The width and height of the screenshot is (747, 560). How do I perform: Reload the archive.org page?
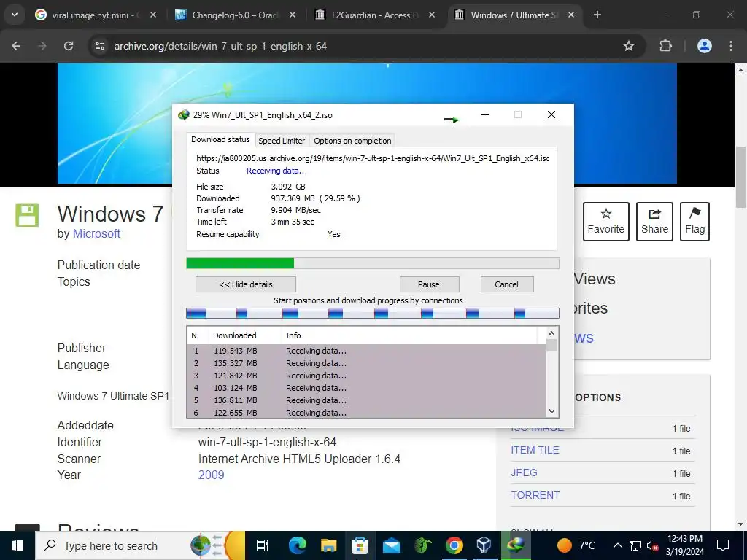click(x=69, y=46)
